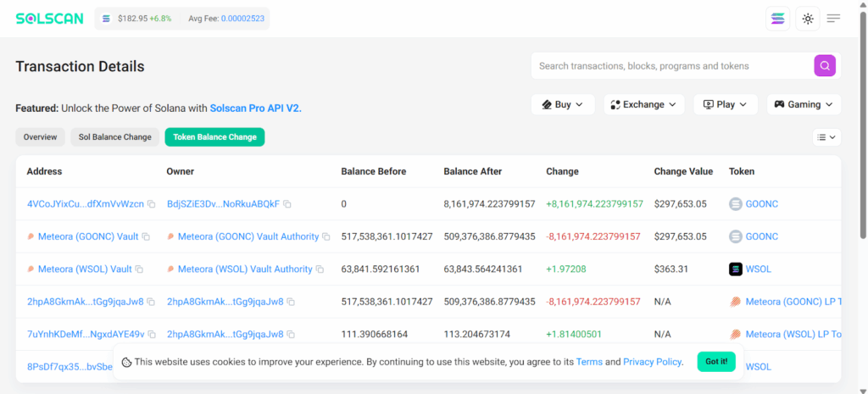Open the Play dropdown menu
868x394 pixels.
tap(725, 104)
